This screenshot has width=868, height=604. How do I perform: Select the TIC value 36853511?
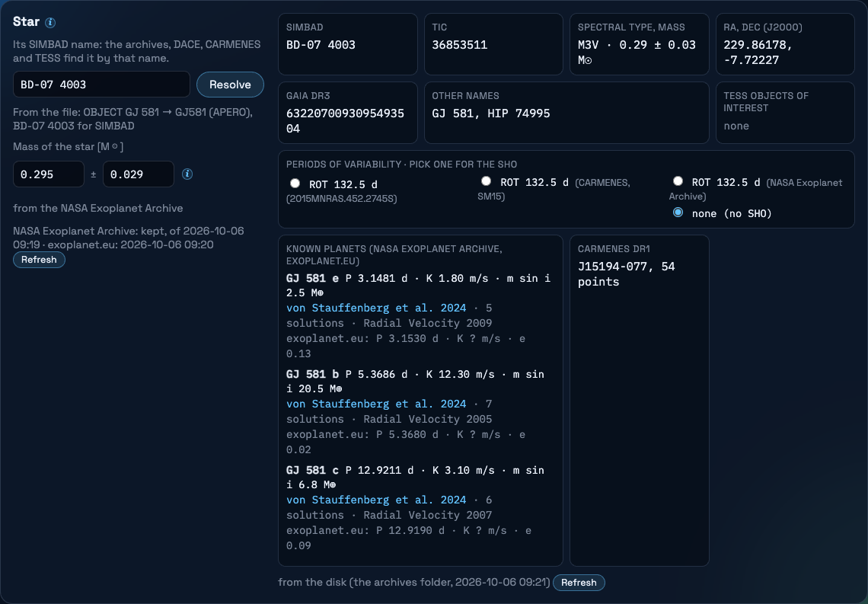(459, 45)
